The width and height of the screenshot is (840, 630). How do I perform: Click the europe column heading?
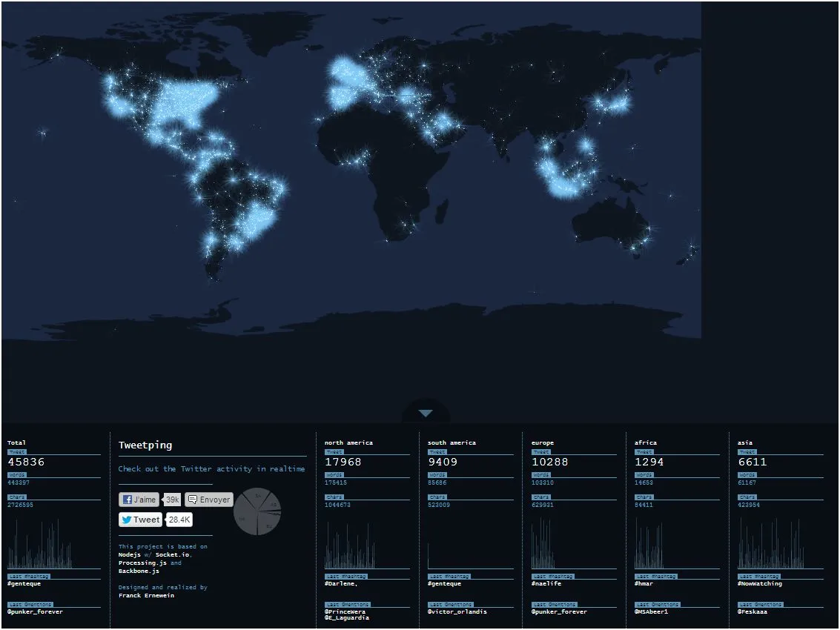(x=543, y=443)
